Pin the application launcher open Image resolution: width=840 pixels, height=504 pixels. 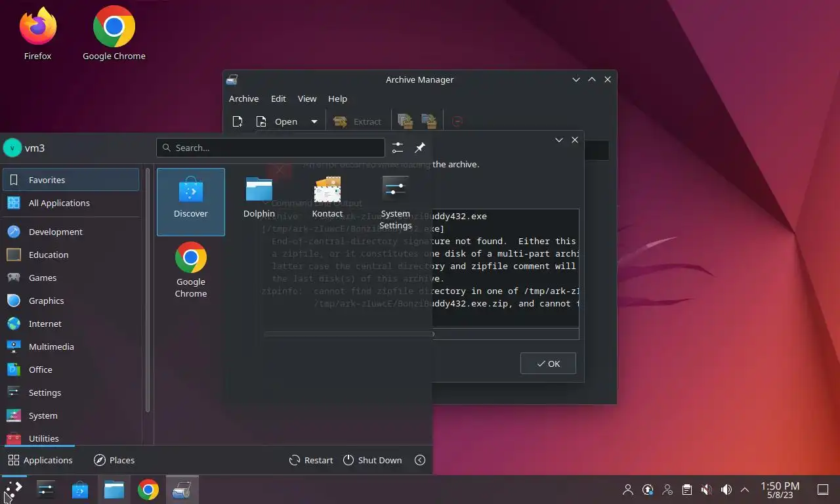coord(420,148)
